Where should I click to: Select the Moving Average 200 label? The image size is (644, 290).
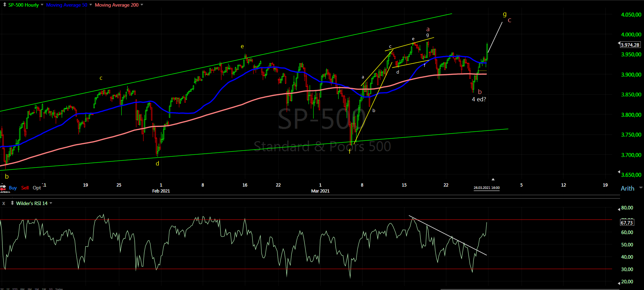point(117,5)
